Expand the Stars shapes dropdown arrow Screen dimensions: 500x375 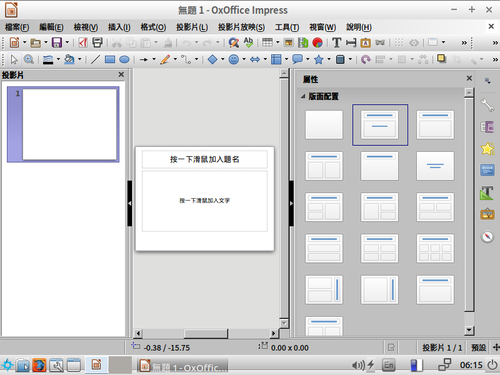[329, 60]
